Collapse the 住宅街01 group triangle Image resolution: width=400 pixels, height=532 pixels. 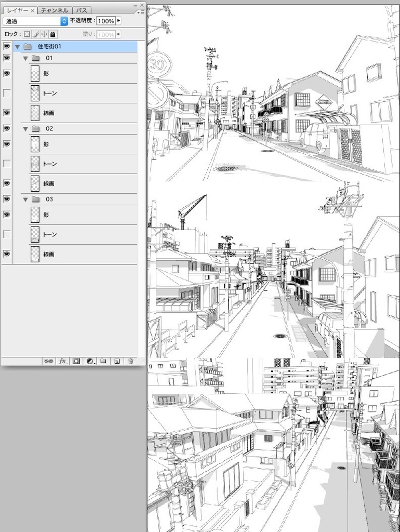tap(17, 47)
